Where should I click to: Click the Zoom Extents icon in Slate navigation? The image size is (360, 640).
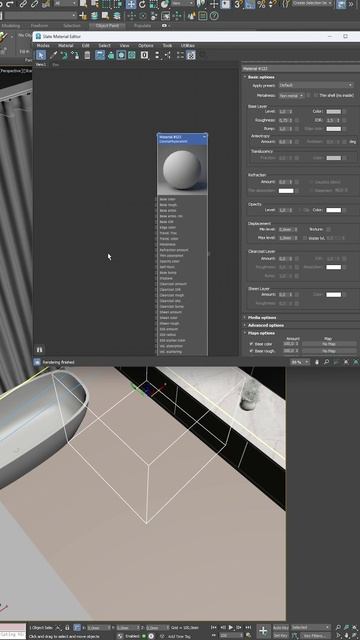click(x=346, y=362)
